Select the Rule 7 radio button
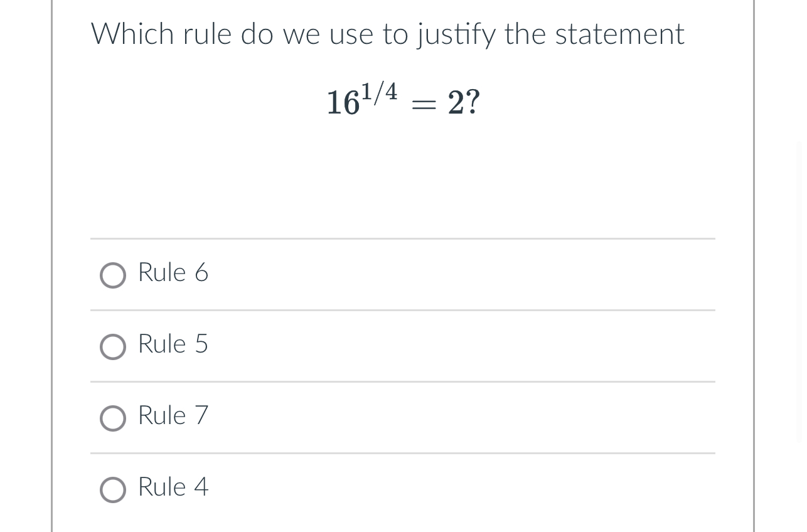Screen dimensions: 807x532 pyautogui.click(x=113, y=418)
